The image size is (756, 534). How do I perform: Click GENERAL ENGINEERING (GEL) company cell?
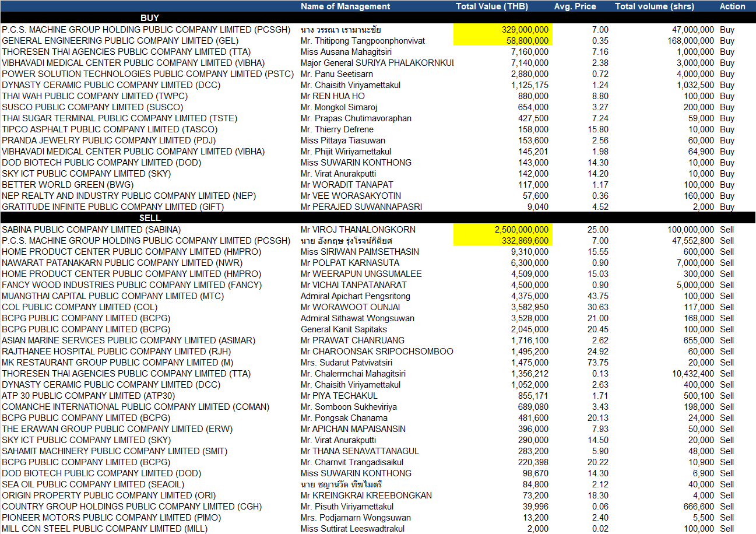pos(120,41)
